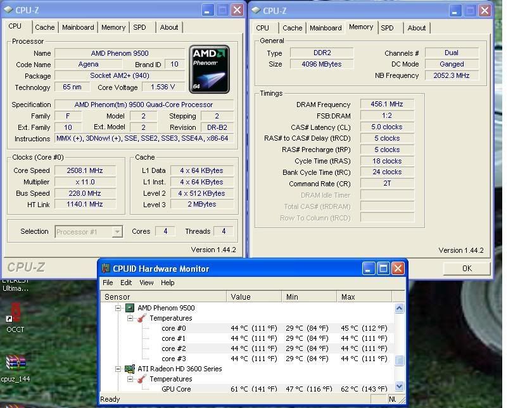Click the Hardware Monitor scroll up arrow
532x408 pixels.
pos(400,309)
